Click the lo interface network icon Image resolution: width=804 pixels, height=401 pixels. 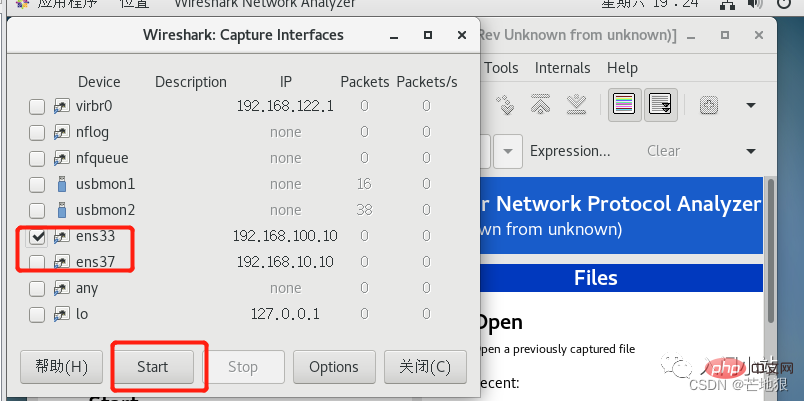tap(62, 314)
